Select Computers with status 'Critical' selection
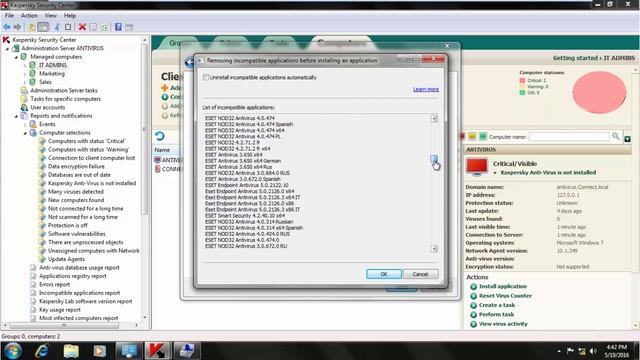Viewport: 640px width, 360px height. 87,141
